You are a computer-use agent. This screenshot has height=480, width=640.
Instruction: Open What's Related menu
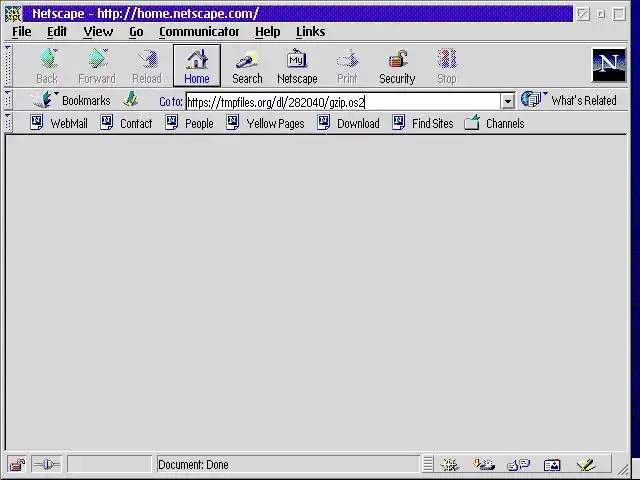point(568,100)
